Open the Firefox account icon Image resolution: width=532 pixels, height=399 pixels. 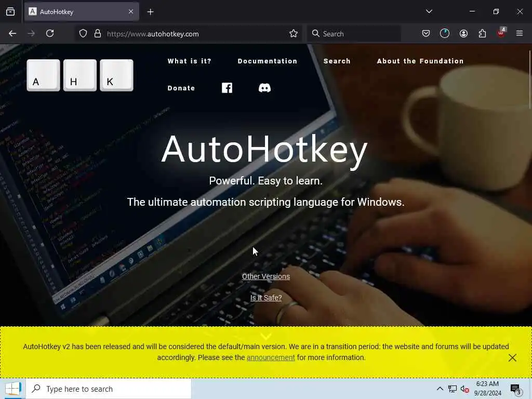[463, 33]
